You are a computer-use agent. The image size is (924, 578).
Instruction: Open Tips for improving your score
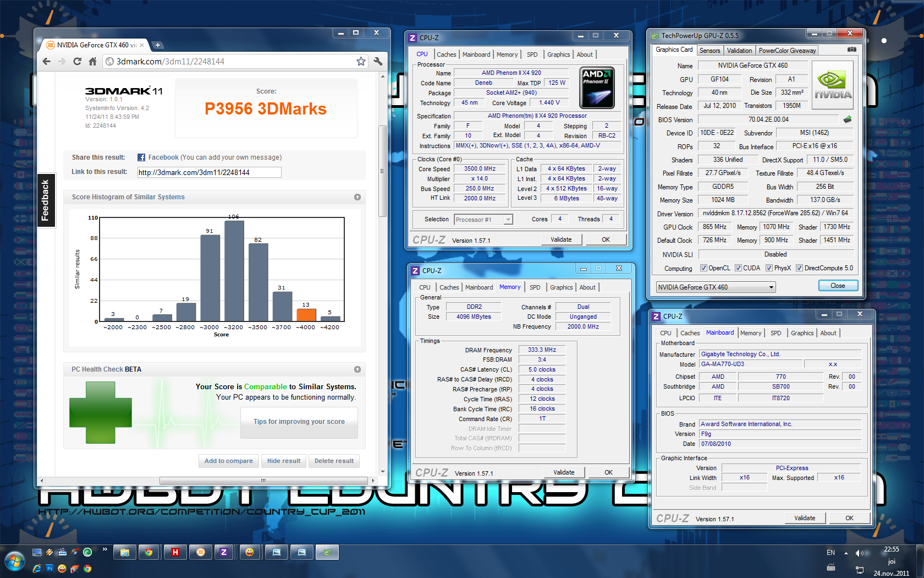point(299,422)
